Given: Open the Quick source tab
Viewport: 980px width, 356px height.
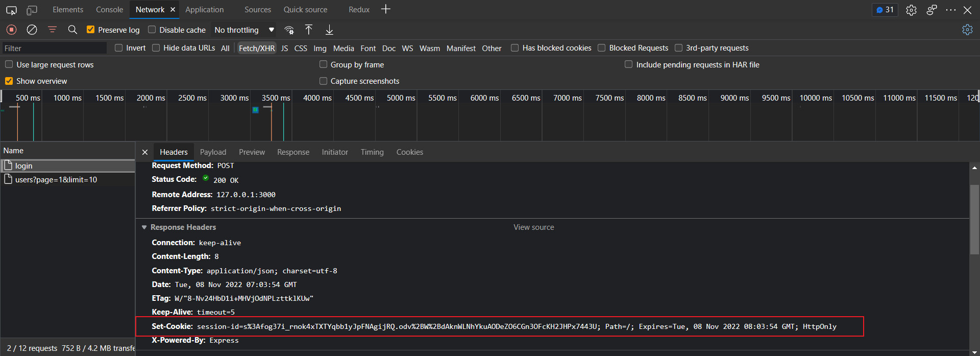Looking at the screenshot, I should (305, 10).
